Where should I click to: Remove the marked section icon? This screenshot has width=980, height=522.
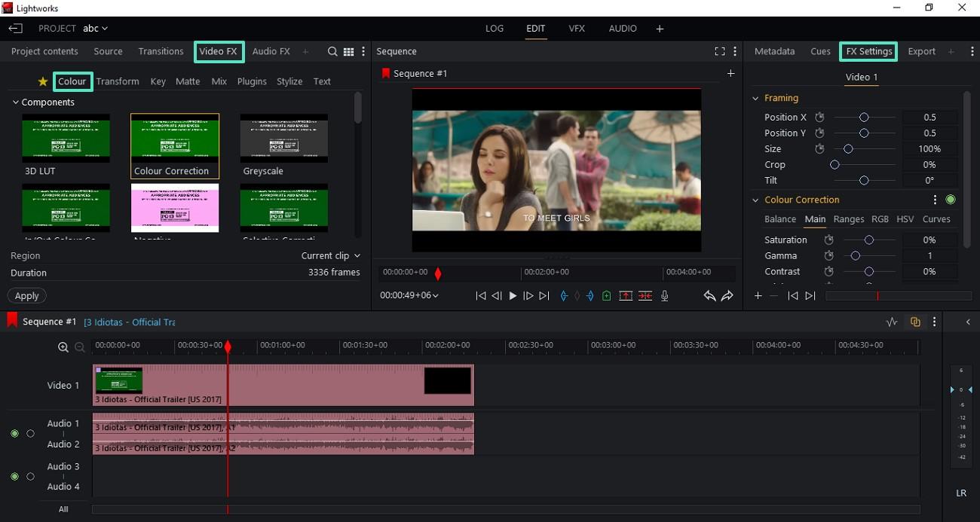(x=626, y=296)
